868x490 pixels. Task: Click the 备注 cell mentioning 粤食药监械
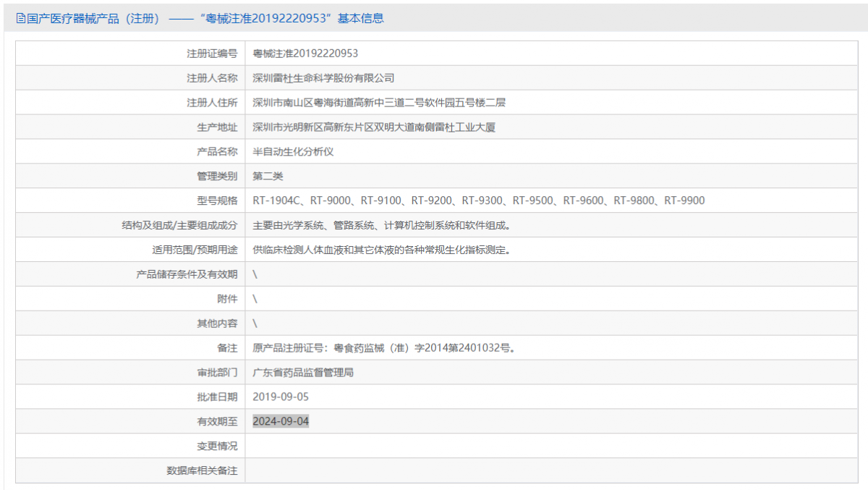coord(383,347)
